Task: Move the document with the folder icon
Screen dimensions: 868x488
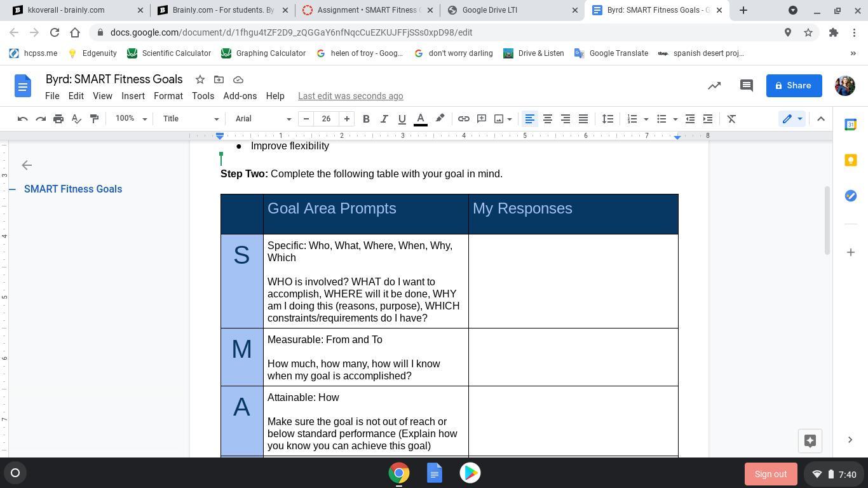Action: point(219,79)
